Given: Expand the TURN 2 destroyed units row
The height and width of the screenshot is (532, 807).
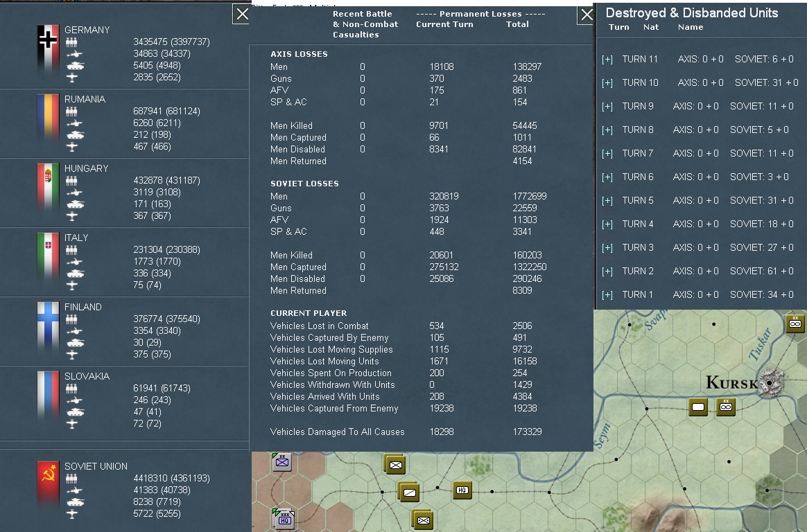Looking at the screenshot, I should click(x=607, y=272).
